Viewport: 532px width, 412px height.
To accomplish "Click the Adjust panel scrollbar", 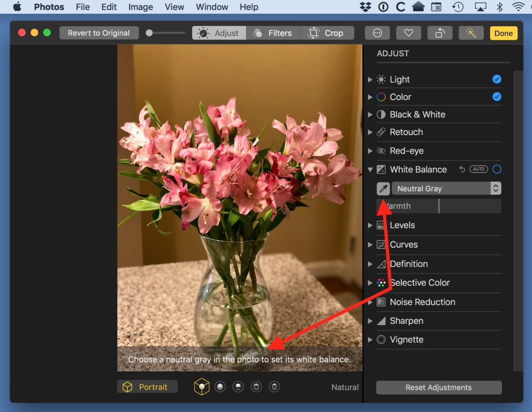I will tap(518, 221).
